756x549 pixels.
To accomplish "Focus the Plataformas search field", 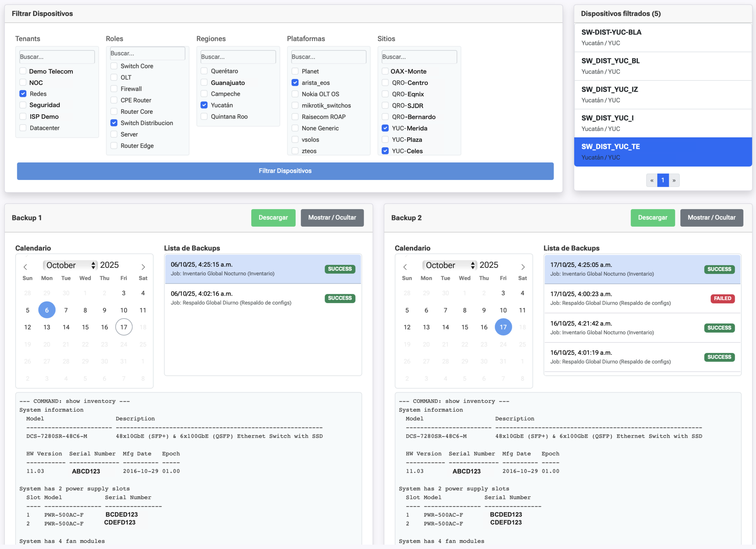I will click(x=329, y=57).
